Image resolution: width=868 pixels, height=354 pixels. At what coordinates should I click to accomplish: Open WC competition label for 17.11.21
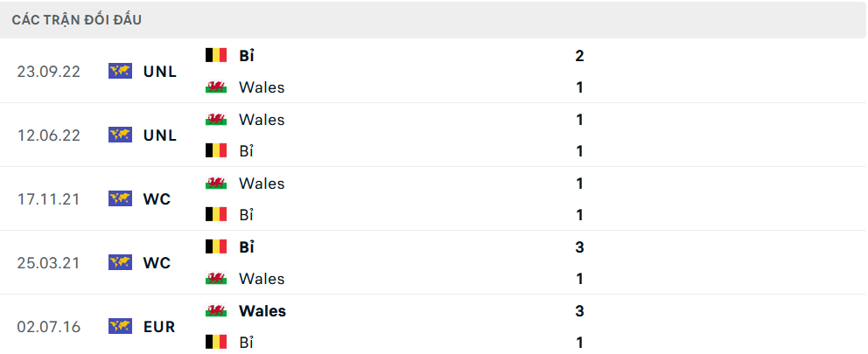(157, 199)
